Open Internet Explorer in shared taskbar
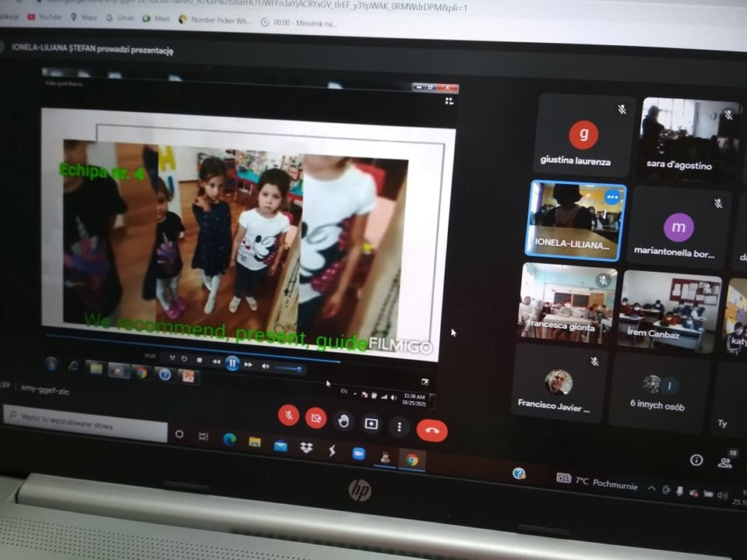 tap(73, 366)
